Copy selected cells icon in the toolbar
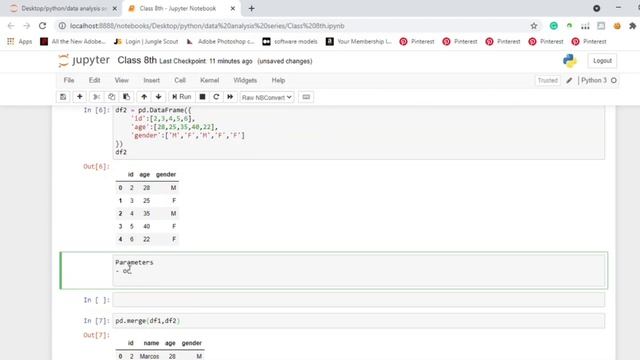This screenshot has height=360, width=640. 111,97
